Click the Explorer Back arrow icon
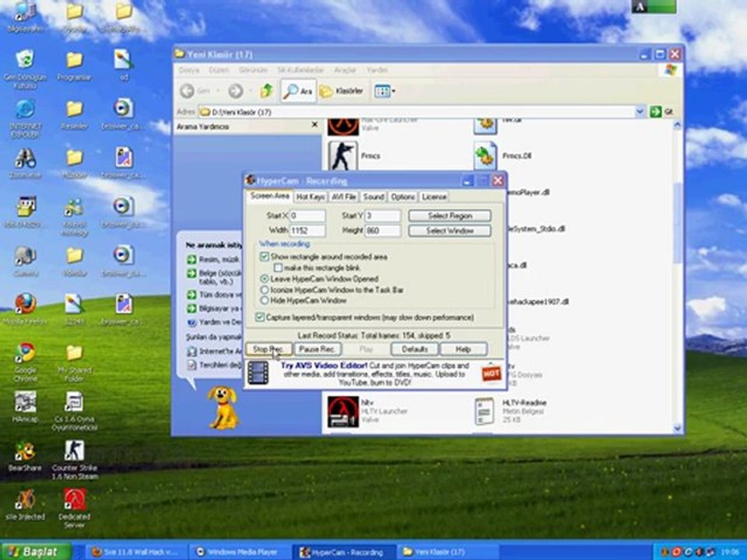 (188, 90)
